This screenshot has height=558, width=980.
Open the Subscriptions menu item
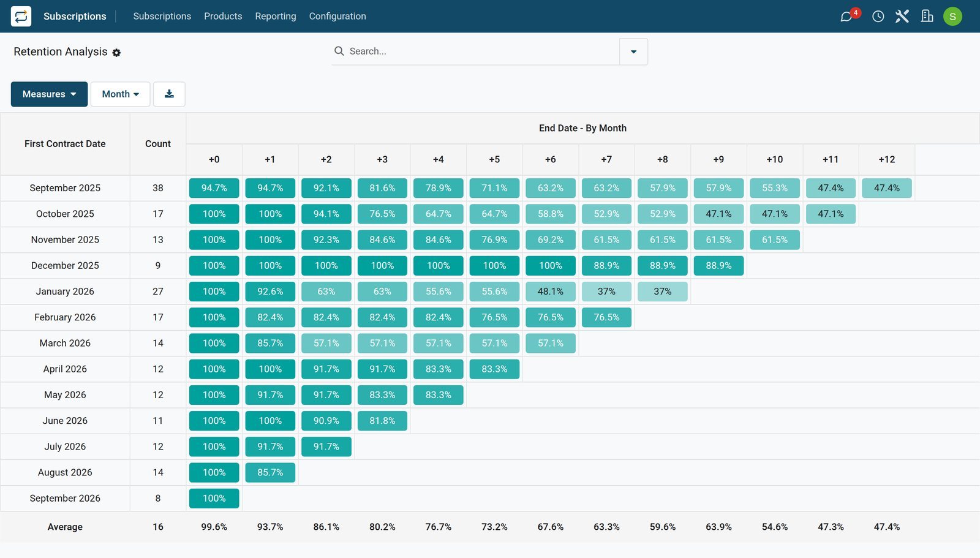pyautogui.click(x=162, y=16)
